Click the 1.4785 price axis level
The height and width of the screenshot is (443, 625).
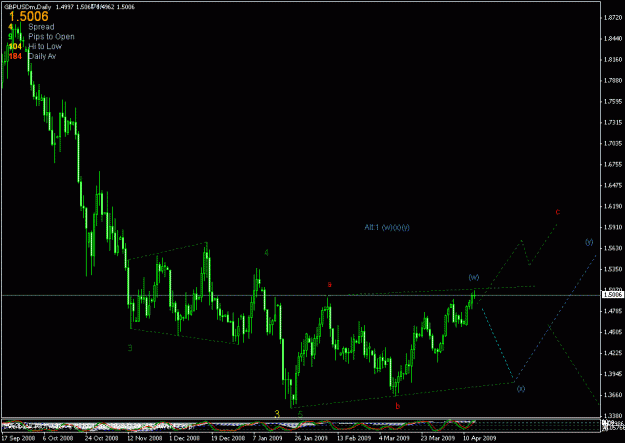613,311
